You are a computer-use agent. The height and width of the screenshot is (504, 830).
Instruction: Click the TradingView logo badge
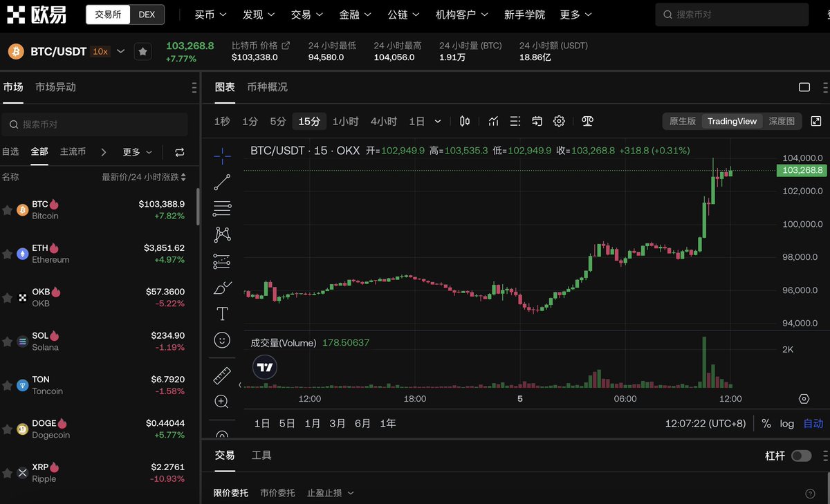264,368
